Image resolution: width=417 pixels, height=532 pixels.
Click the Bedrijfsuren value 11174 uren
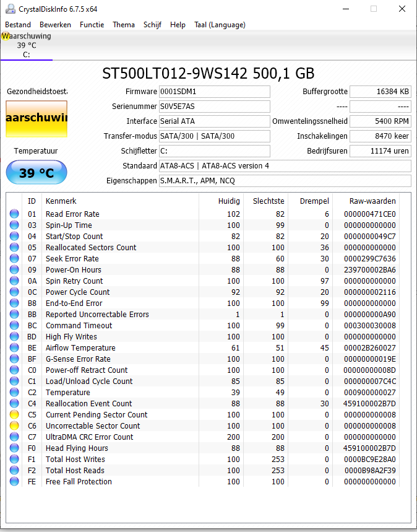pos(380,151)
